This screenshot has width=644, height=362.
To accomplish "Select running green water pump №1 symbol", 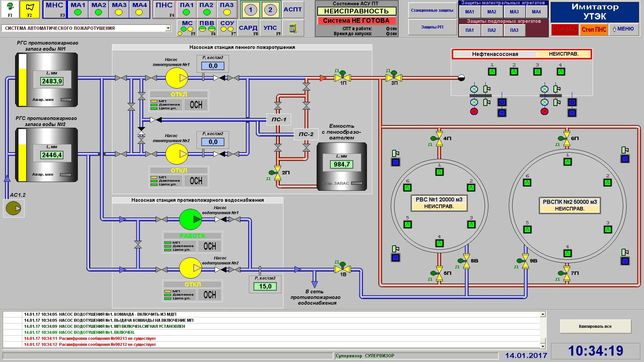I will (190, 219).
